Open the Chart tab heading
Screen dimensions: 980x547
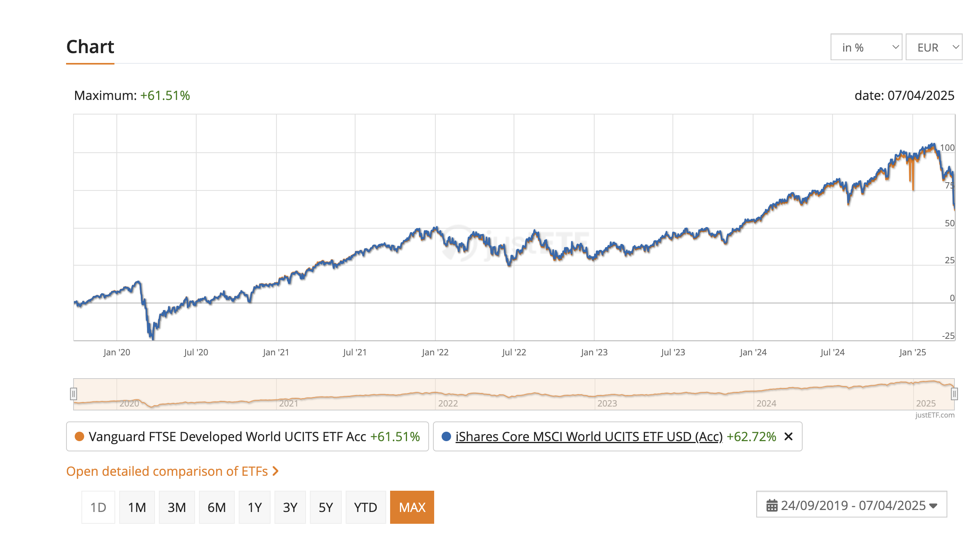90,47
